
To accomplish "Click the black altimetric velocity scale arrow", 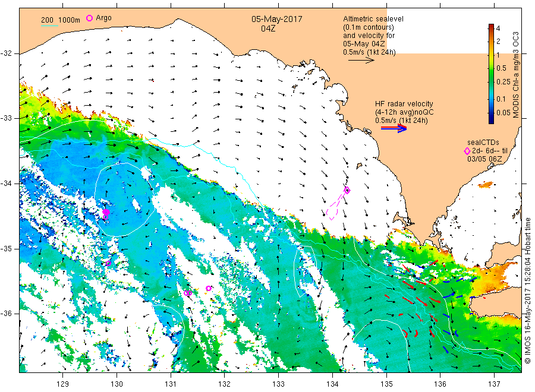I will 361,61.
